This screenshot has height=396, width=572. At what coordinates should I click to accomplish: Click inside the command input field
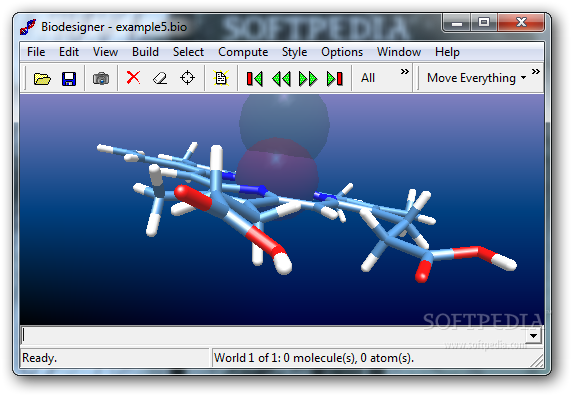(274, 335)
